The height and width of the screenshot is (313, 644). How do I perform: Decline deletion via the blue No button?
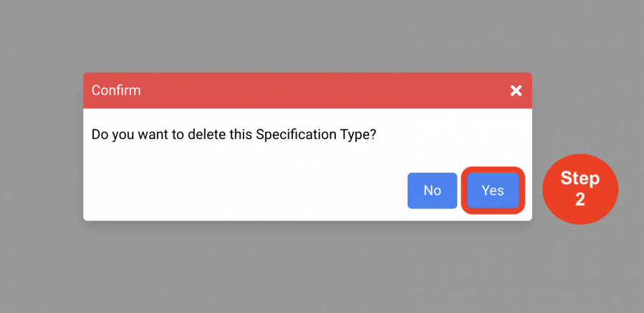(x=432, y=191)
